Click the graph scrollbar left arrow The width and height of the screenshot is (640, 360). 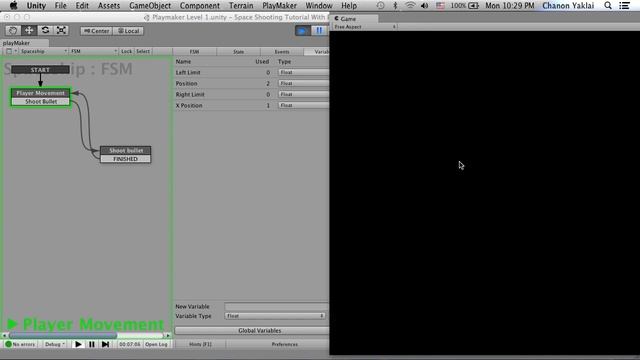(4, 336)
